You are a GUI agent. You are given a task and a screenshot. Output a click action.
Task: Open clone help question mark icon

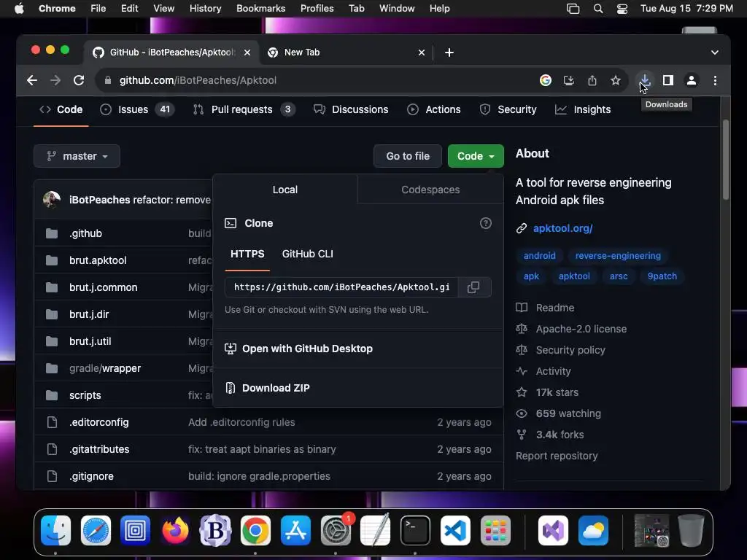point(485,223)
